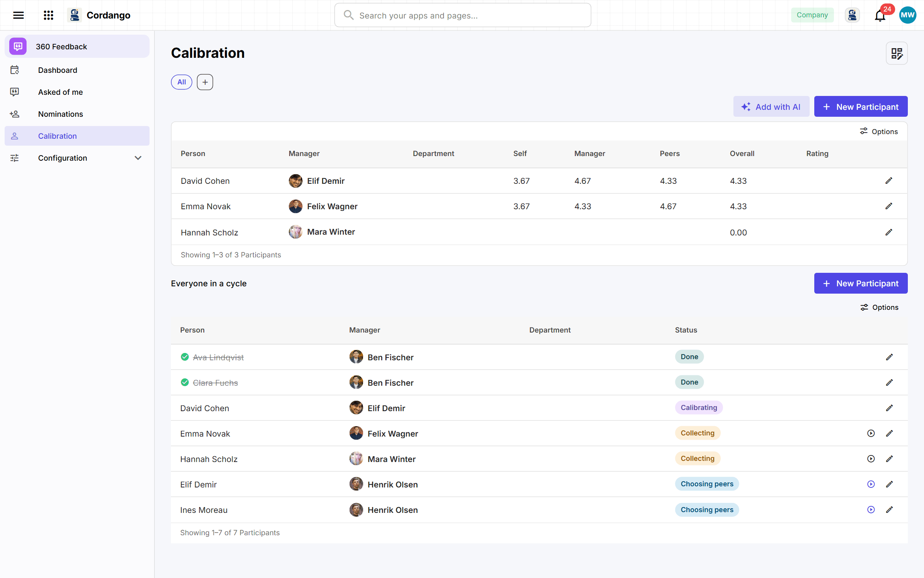
Task: Open Options for the calibration table
Action: [x=879, y=131]
